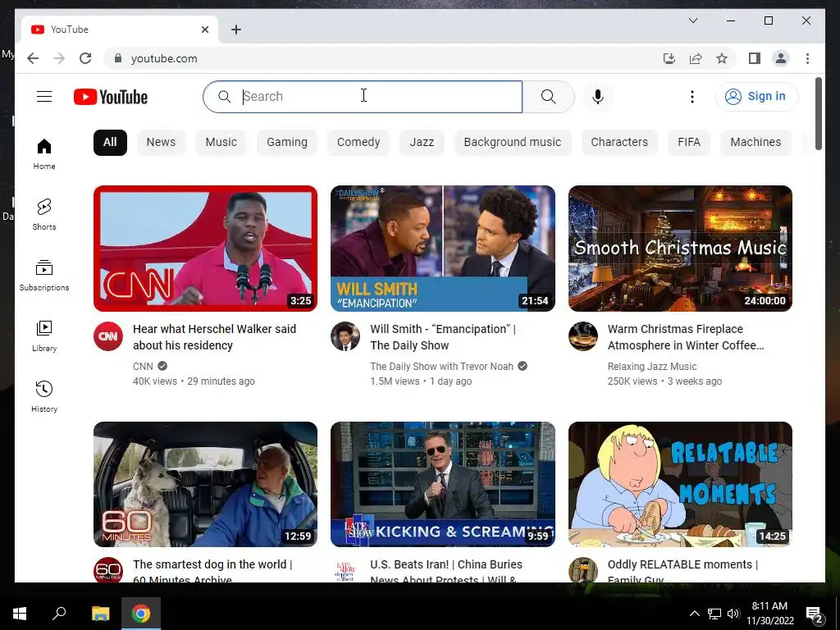This screenshot has width=840, height=630.
Task: Open History in sidebar
Action: click(x=44, y=396)
